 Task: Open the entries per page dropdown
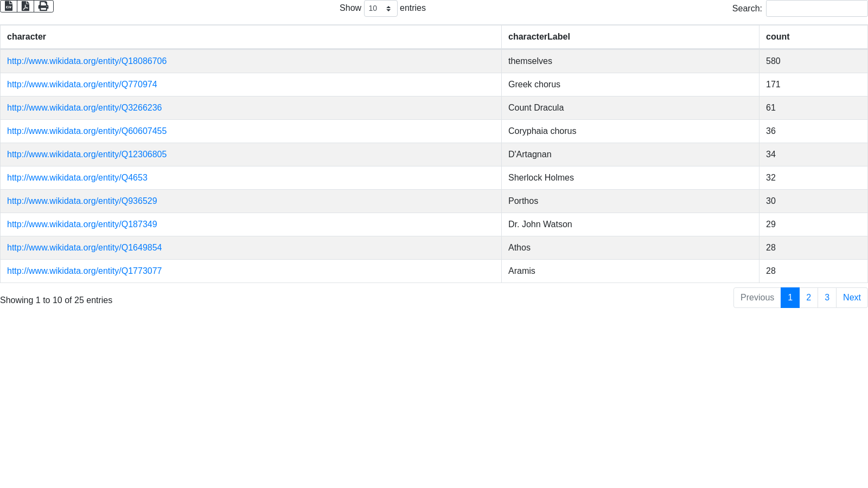point(380,9)
